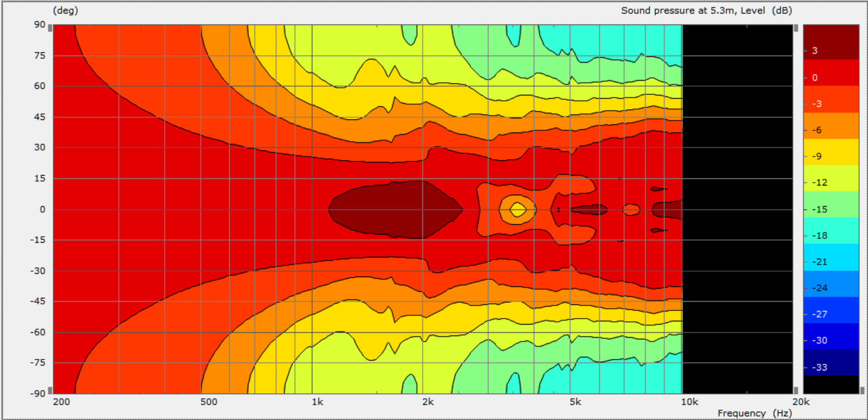Click the '-45' angle axis label
The height and width of the screenshot is (420, 868).
(38, 302)
